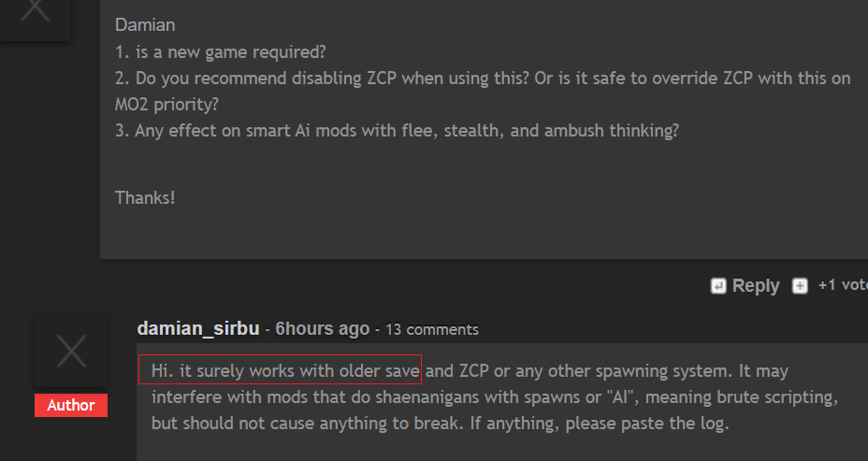The width and height of the screenshot is (868, 461).
Task: Click the plus vote icon
Action: click(800, 286)
